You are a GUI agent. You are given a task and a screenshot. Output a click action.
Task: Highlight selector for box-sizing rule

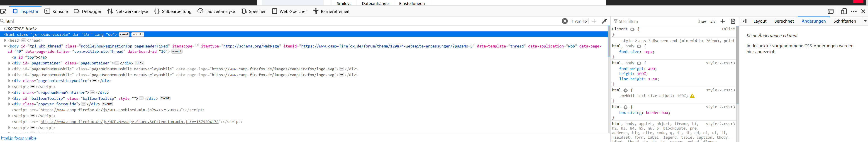tap(625, 107)
